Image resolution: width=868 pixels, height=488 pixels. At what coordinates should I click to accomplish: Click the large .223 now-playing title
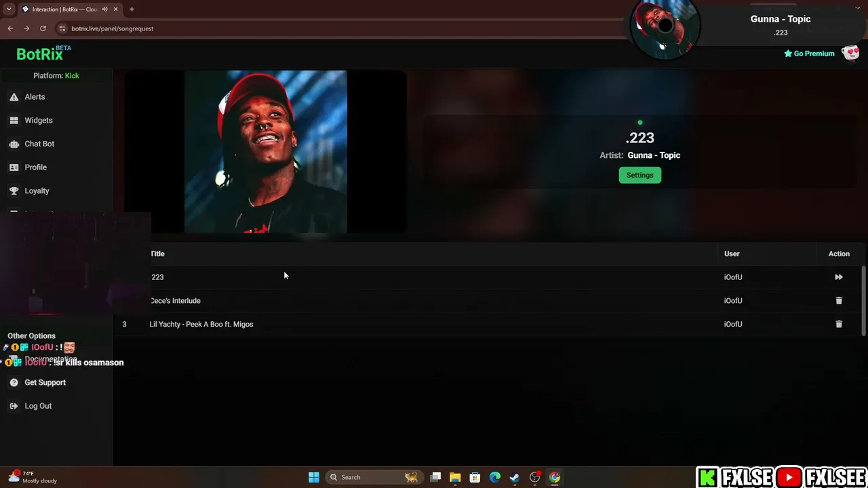coord(639,138)
